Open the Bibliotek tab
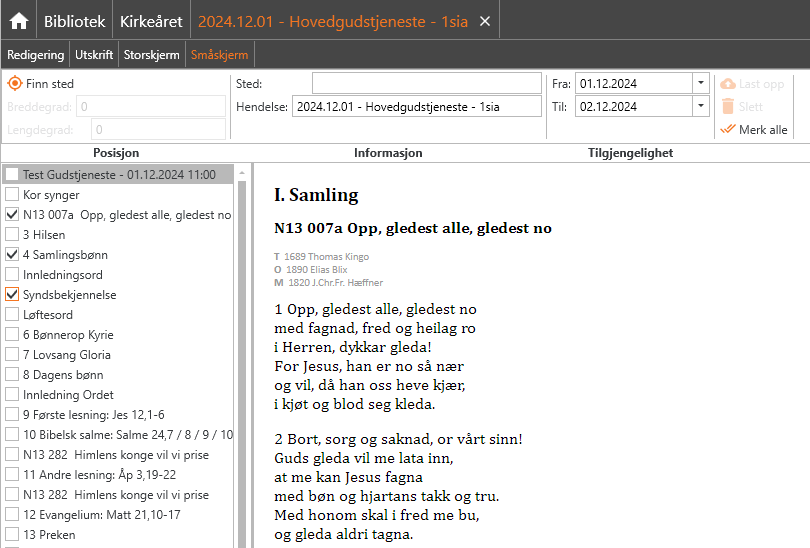Image resolution: width=810 pixels, height=548 pixels. [74, 21]
